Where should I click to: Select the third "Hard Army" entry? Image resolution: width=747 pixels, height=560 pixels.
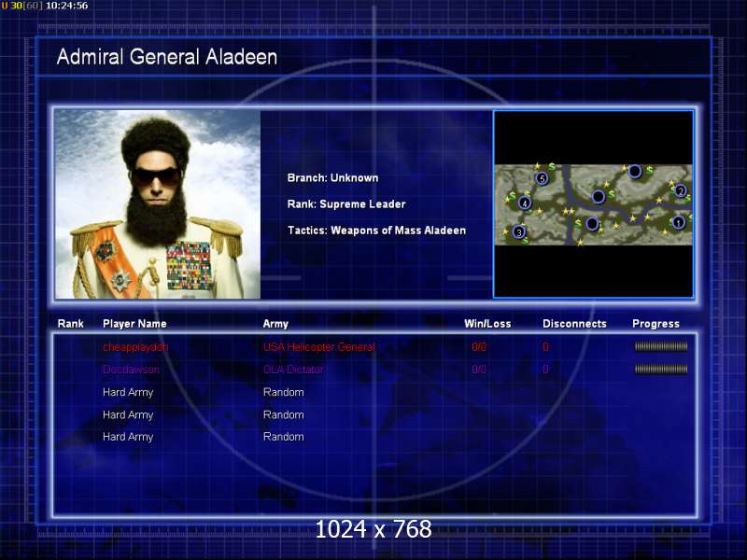pos(128,437)
